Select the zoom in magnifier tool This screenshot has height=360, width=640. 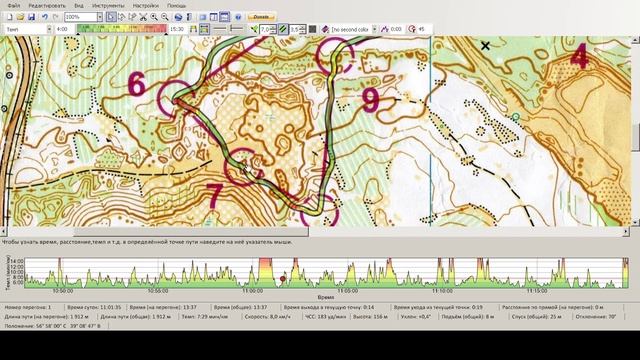(154, 17)
